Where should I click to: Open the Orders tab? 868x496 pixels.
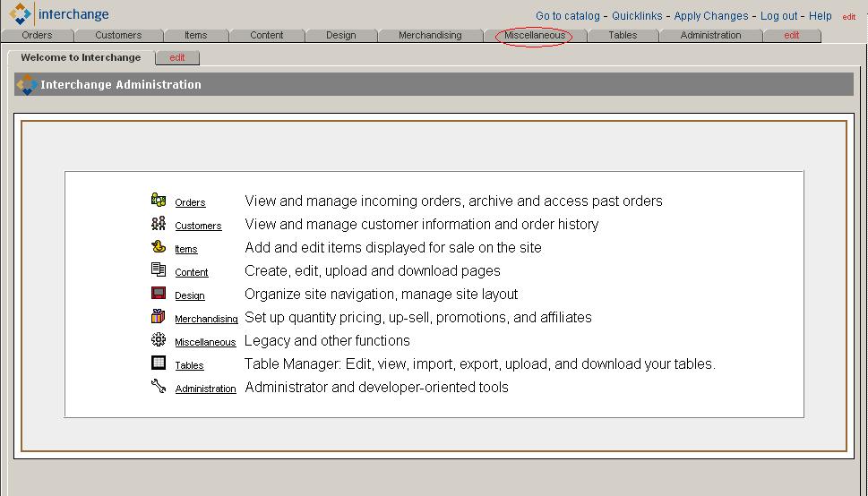37,36
